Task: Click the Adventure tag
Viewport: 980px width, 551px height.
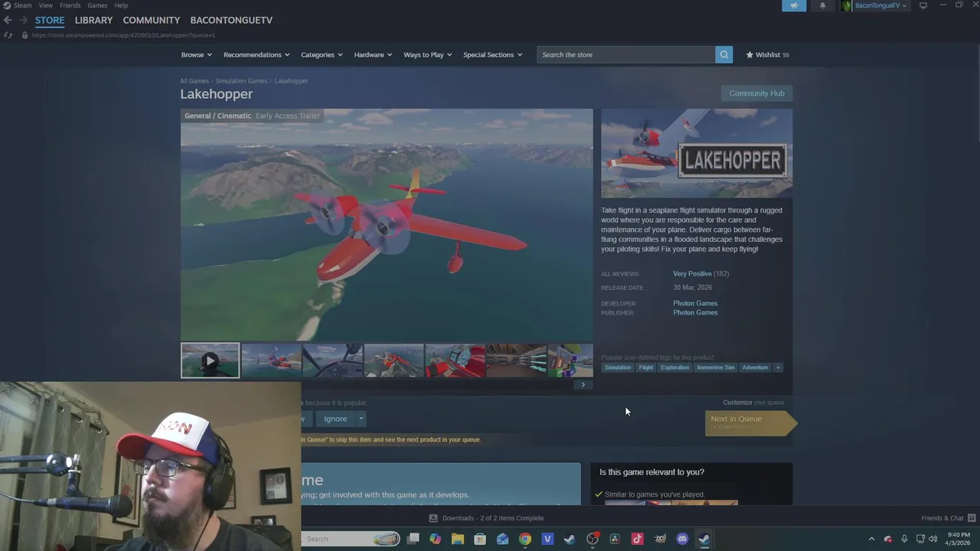Action: (755, 367)
